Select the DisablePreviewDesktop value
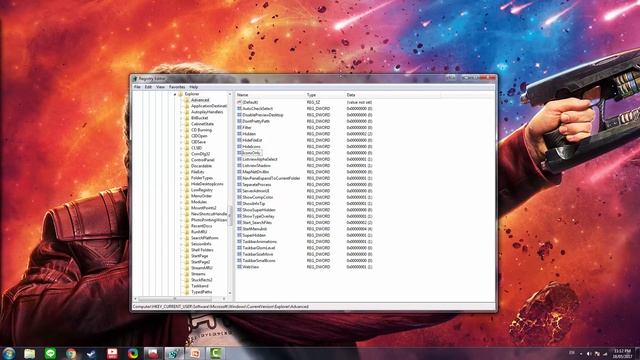This screenshot has height=360, width=640. tap(262, 115)
